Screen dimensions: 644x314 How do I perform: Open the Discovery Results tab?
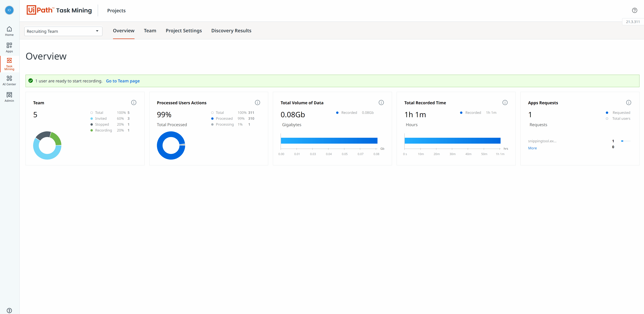(231, 30)
